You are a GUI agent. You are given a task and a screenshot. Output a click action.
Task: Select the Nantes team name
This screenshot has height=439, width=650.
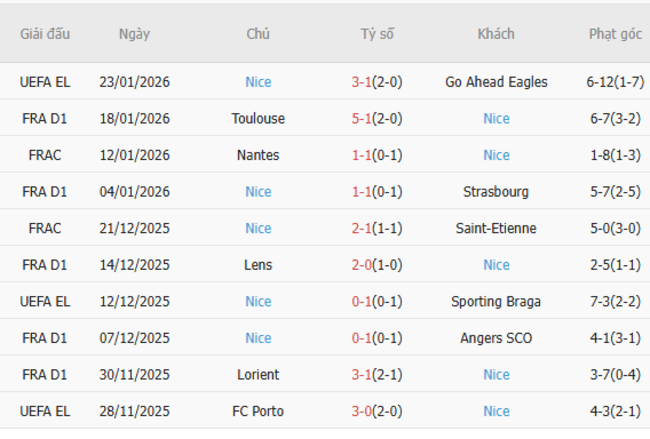click(x=258, y=155)
